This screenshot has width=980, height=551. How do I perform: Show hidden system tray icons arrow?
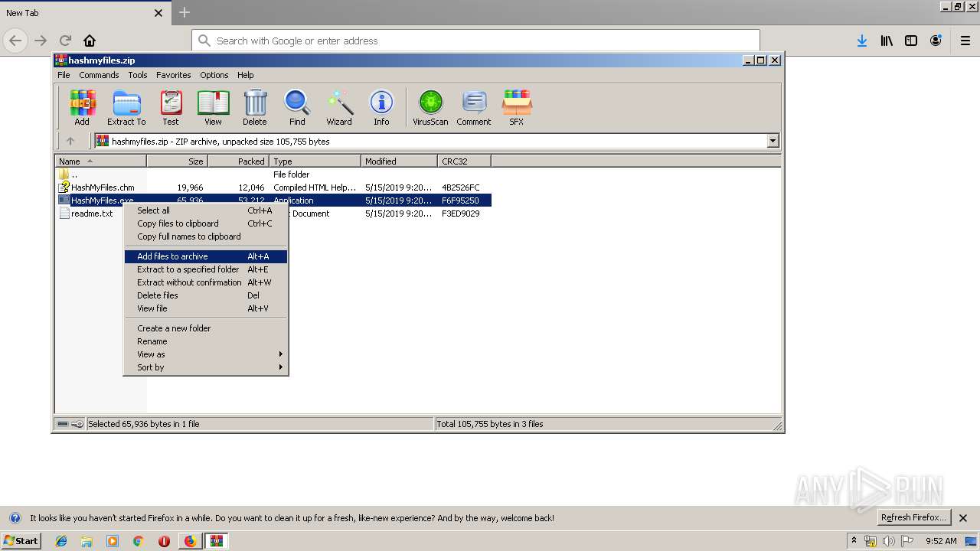854,540
